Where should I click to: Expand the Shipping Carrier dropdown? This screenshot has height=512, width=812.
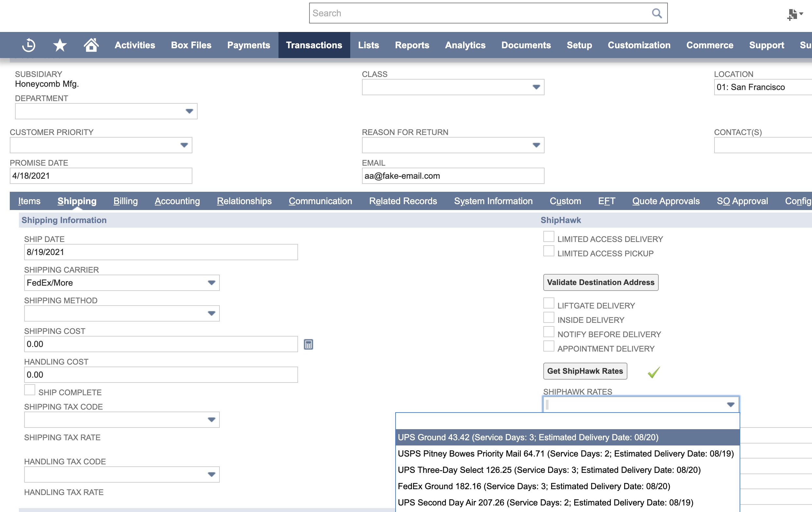pos(211,283)
